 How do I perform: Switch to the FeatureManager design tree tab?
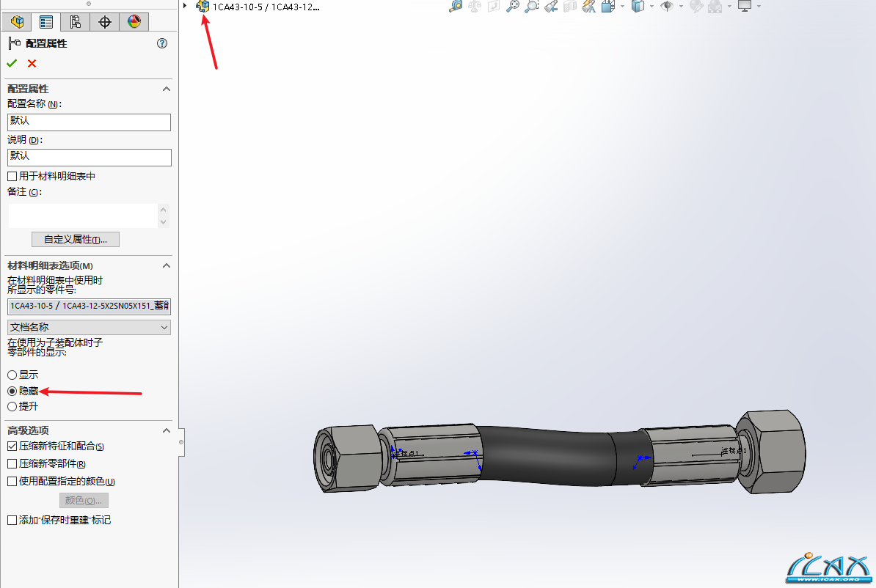[18, 22]
